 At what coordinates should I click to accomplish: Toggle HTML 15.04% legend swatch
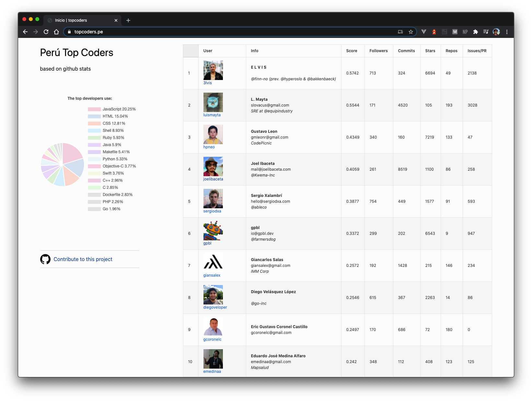(94, 116)
